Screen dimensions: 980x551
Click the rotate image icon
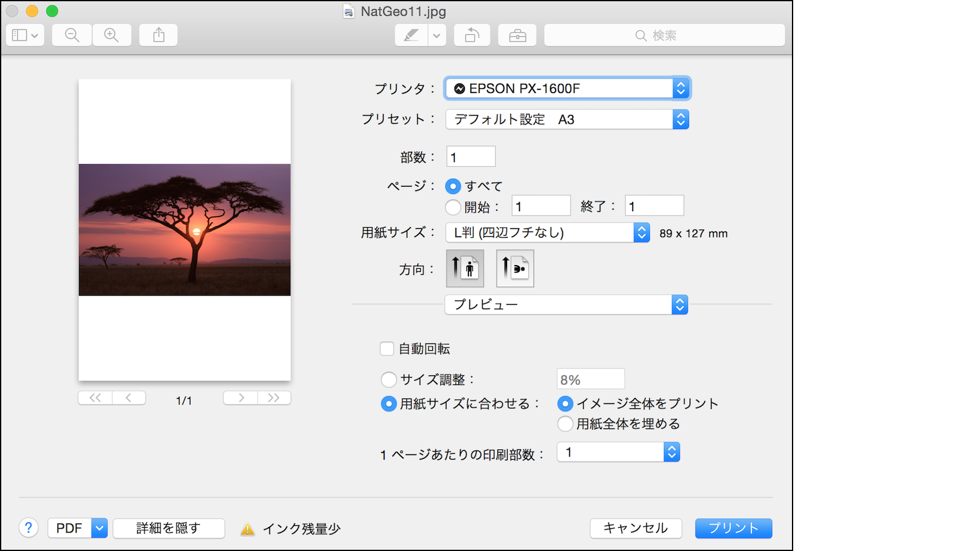click(x=472, y=36)
